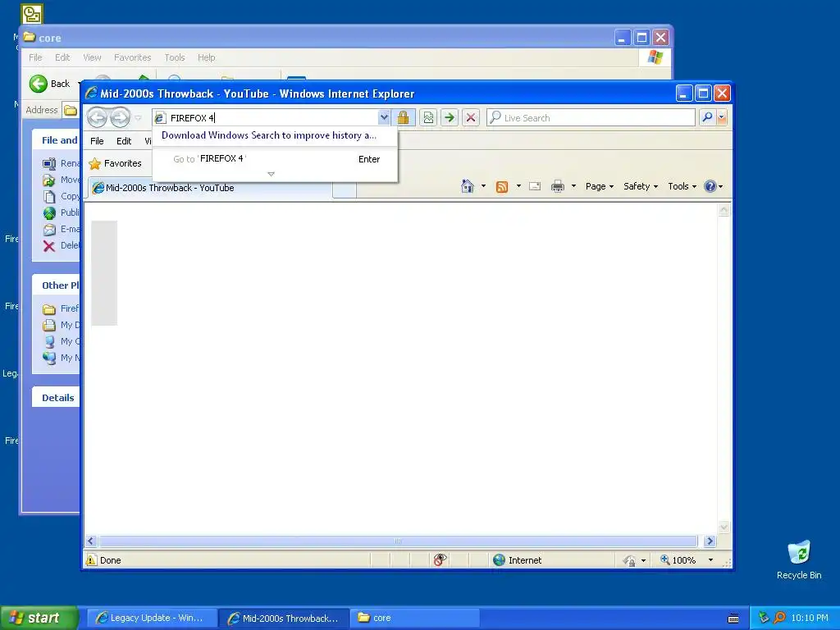The height and width of the screenshot is (630, 840).
Task: Click the Print icon in command bar
Action: 558,186
